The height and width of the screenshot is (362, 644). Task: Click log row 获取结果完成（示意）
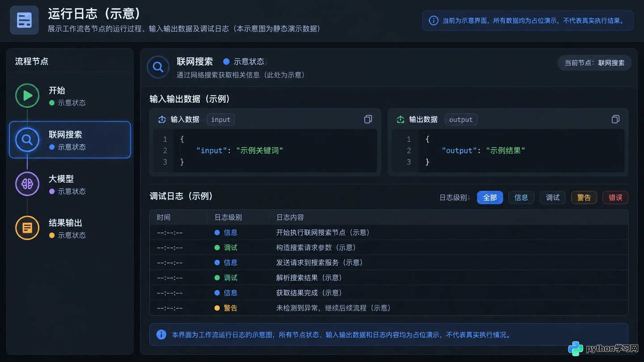point(389,293)
